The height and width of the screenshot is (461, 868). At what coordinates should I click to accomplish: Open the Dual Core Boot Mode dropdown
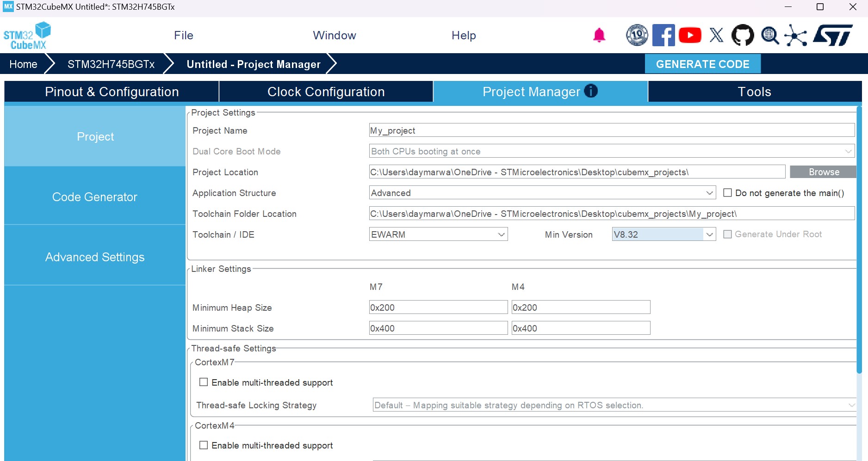pyautogui.click(x=612, y=151)
